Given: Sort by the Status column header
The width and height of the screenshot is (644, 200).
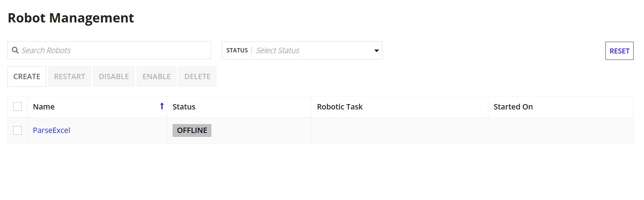Looking at the screenshot, I should [x=184, y=107].
